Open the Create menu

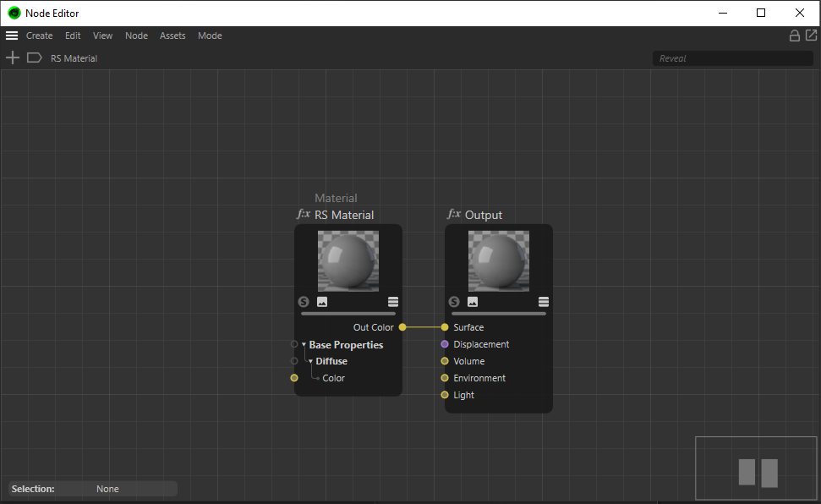[x=39, y=36]
